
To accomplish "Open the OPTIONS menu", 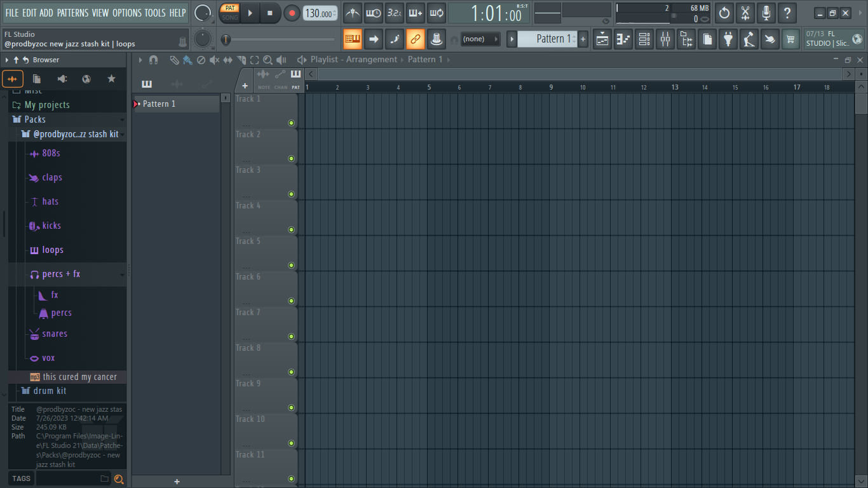I will 127,13.
